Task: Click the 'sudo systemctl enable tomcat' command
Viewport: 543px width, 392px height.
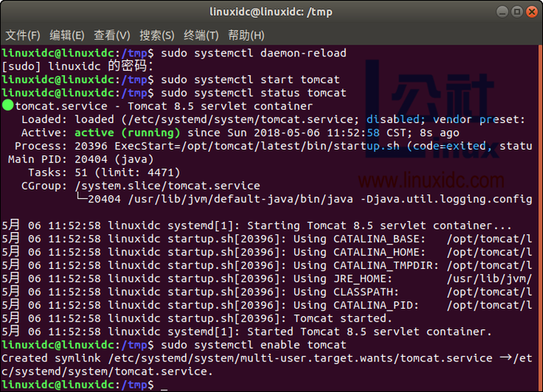Action: (x=253, y=345)
